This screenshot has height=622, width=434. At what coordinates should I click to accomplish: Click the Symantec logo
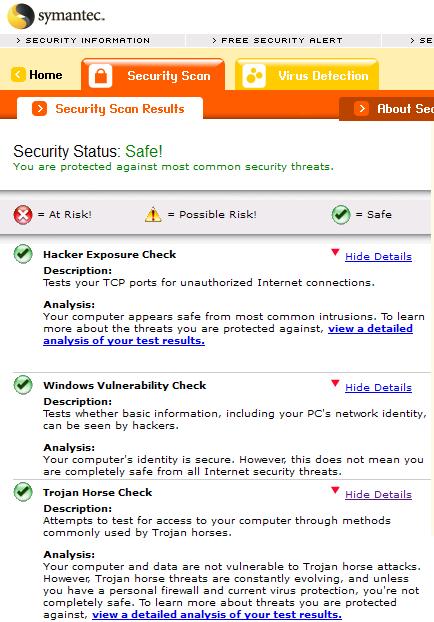tap(56, 16)
